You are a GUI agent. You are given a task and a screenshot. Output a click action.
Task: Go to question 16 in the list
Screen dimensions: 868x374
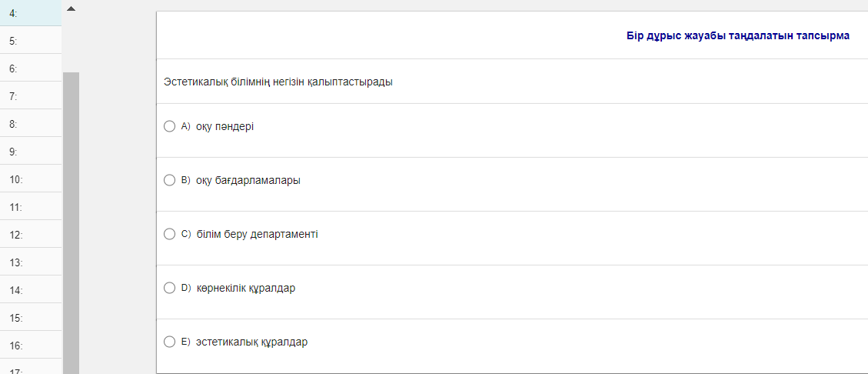point(31,346)
